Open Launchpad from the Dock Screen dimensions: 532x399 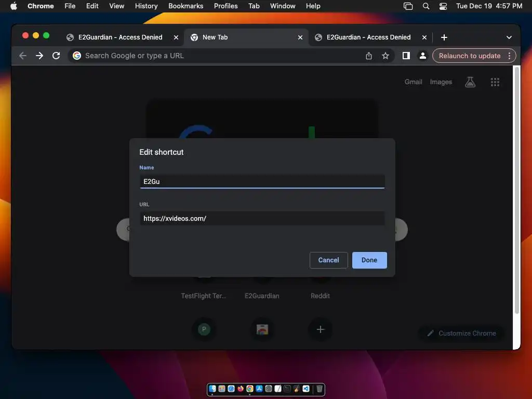point(222,389)
